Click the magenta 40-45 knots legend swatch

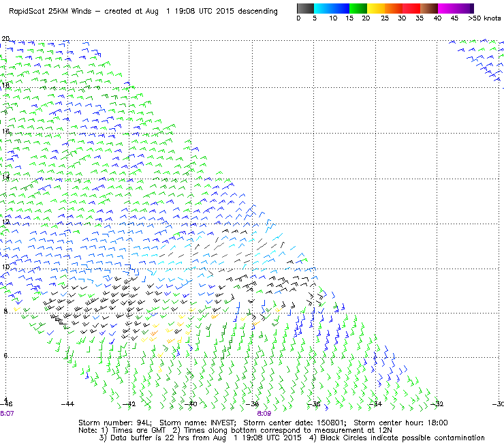click(x=447, y=8)
